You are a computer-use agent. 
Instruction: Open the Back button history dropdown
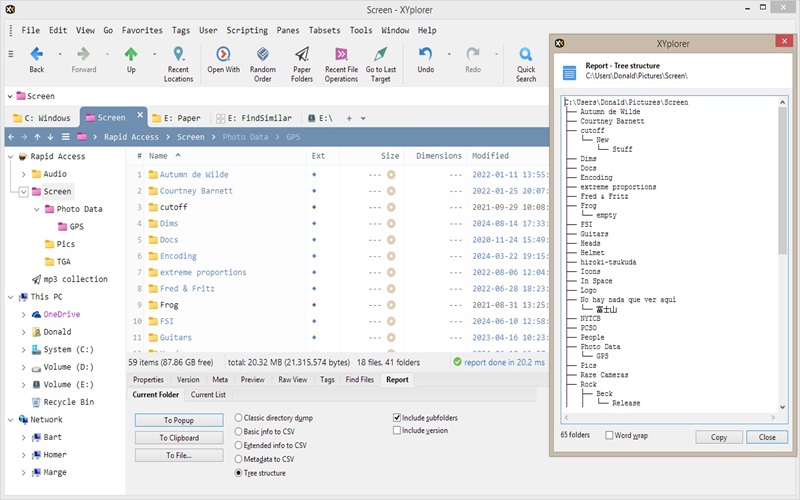(60, 54)
